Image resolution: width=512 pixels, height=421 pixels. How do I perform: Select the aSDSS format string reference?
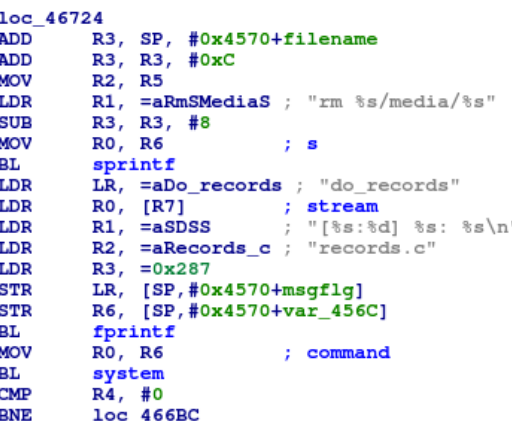point(181,227)
